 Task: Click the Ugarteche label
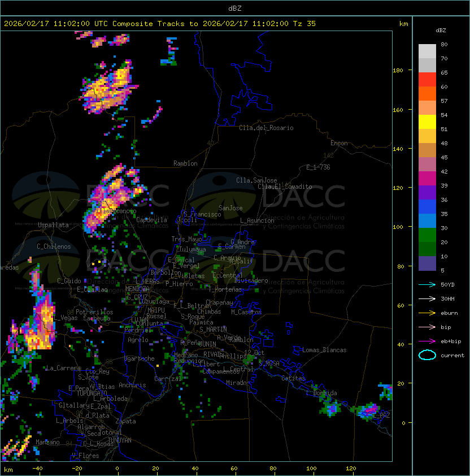point(140,358)
